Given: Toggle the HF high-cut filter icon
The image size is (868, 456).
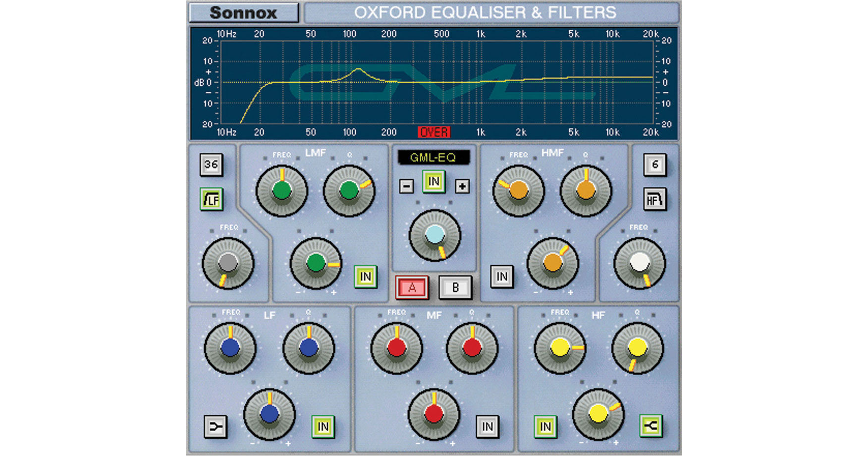Looking at the screenshot, I should click(x=654, y=199).
